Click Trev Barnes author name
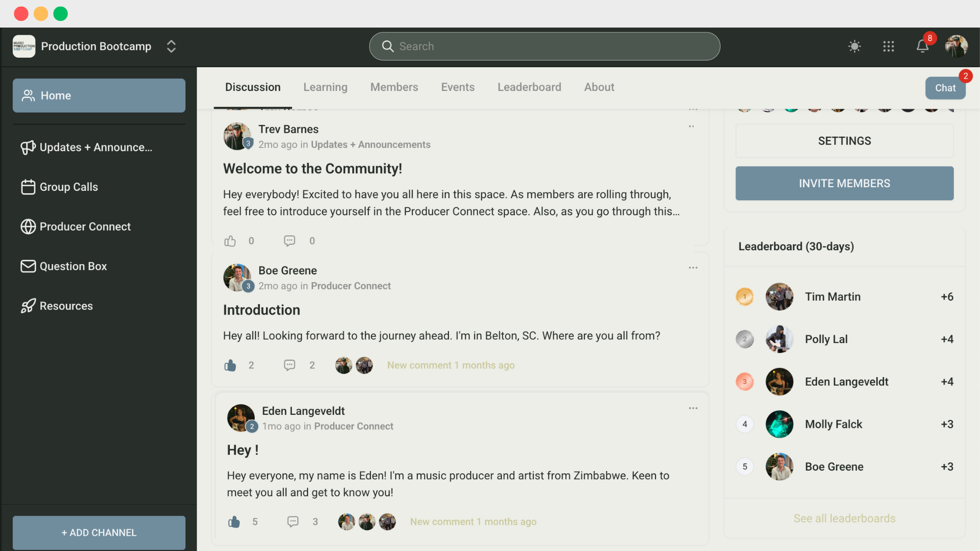Viewport: 980px width, 551px height. (x=288, y=130)
